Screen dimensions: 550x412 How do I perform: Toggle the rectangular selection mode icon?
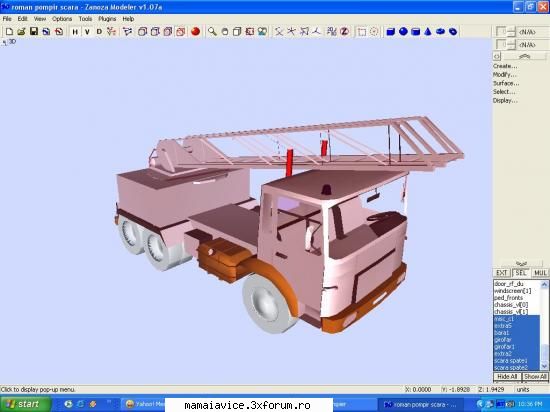pyautogui.click(x=361, y=32)
